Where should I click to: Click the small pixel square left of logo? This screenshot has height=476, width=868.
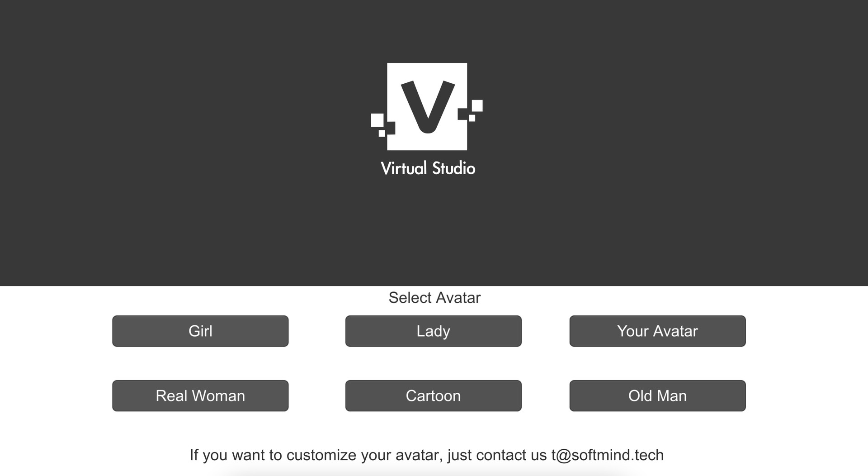point(382,133)
